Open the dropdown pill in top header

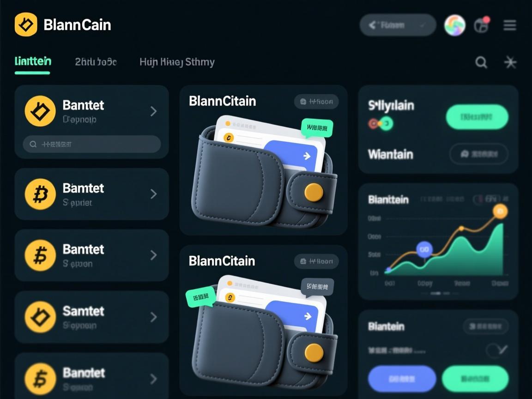pyautogui.click(x=398, y=25)
